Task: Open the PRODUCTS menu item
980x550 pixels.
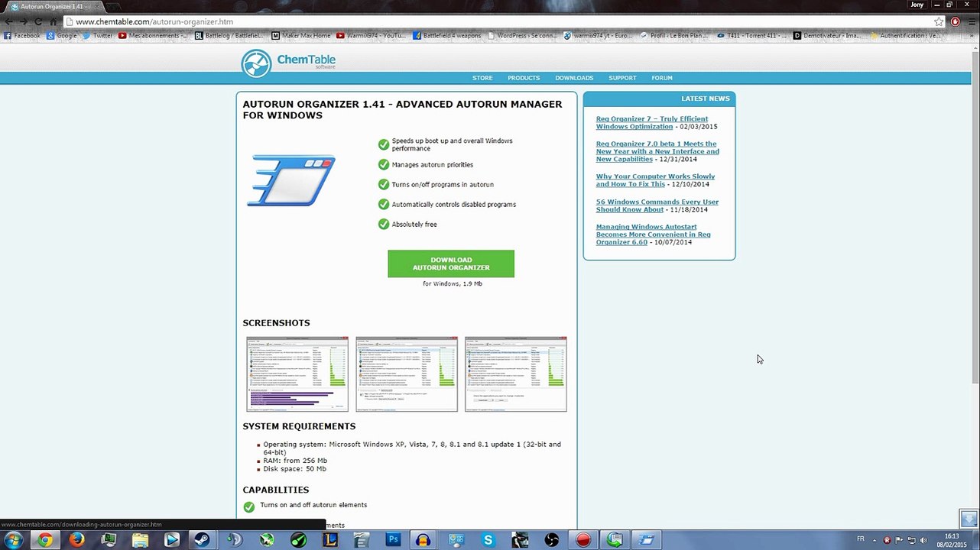Action: click(524, 78)
